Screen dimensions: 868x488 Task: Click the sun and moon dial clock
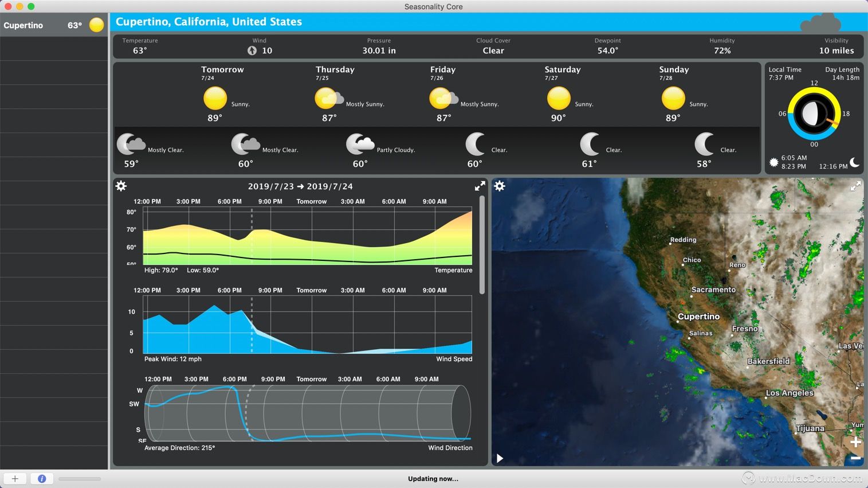pos(814,114)
